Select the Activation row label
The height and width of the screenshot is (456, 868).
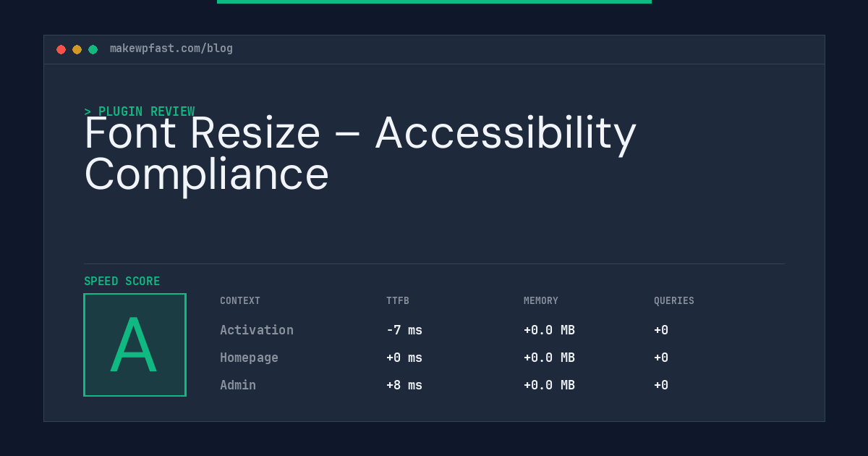tap(257, 330)
